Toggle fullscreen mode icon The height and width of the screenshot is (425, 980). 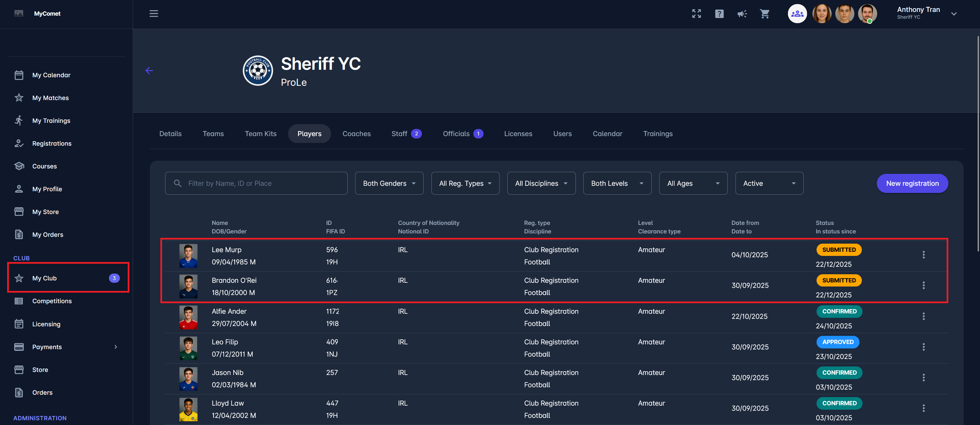[x=696, y=14]
